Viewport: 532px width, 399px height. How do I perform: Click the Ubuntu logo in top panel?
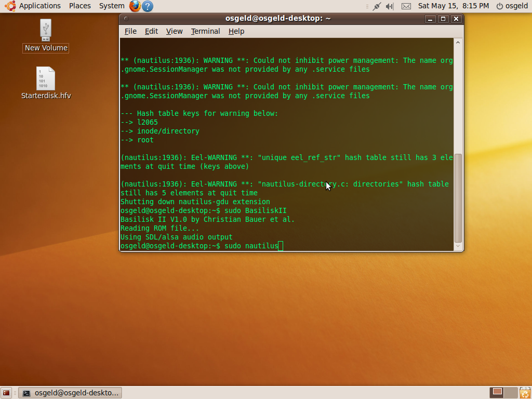(10, 6)
